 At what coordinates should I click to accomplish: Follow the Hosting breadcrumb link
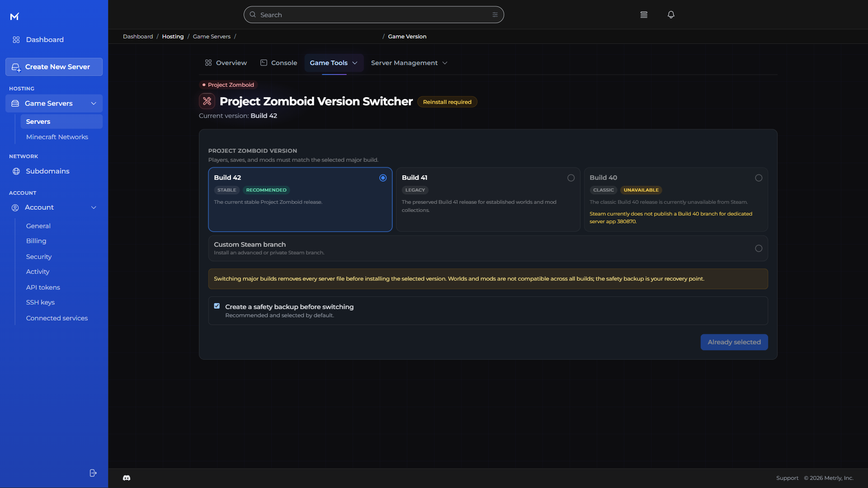[173, 37]
